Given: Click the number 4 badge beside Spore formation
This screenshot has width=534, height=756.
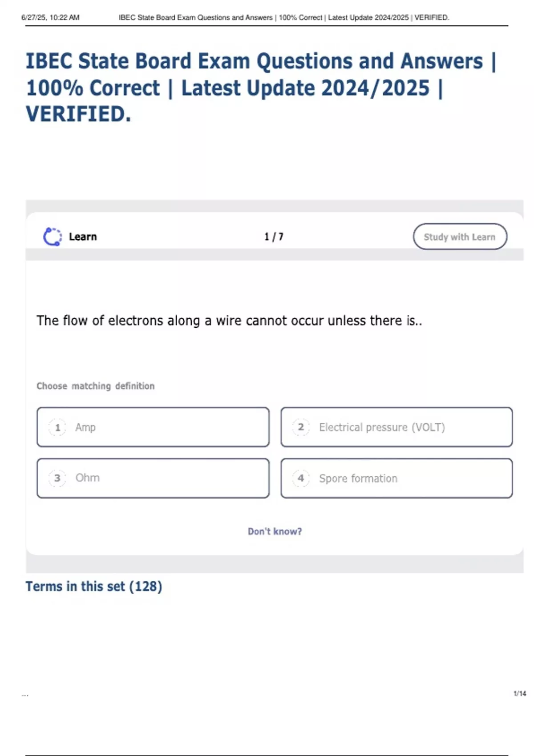Looking at the screenshot, I should (x=301, y=478).
